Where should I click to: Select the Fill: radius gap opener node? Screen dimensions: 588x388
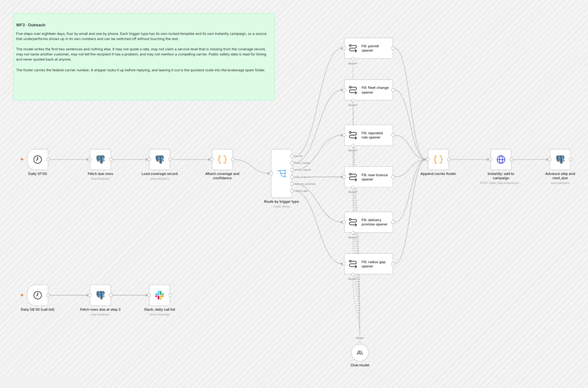click(368, 264)
